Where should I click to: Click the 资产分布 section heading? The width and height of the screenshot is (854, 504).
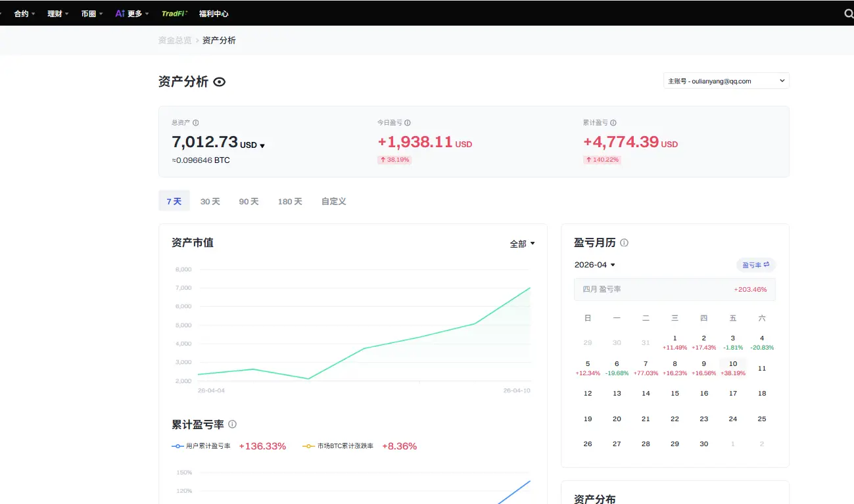tap(595, 499)
